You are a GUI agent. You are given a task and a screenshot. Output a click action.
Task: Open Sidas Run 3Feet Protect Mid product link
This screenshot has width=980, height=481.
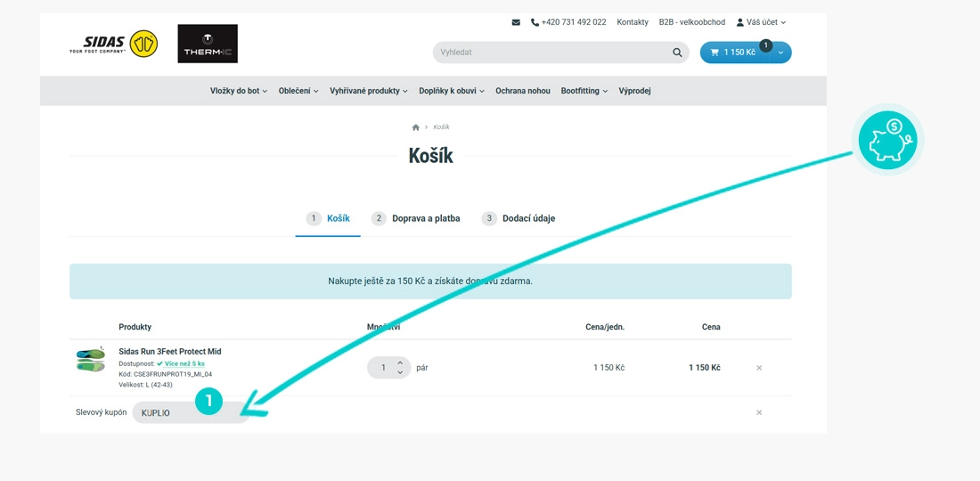[x=170, y=352]
